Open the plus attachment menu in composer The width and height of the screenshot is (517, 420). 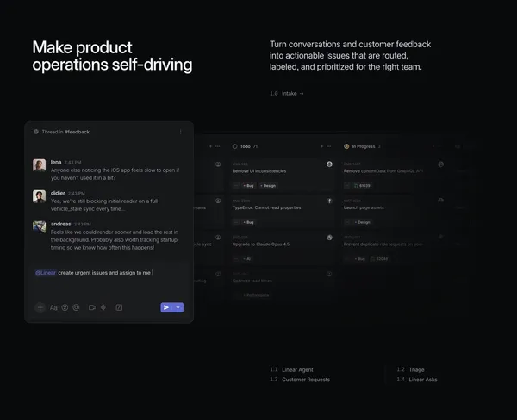click(x=40, y=307)
